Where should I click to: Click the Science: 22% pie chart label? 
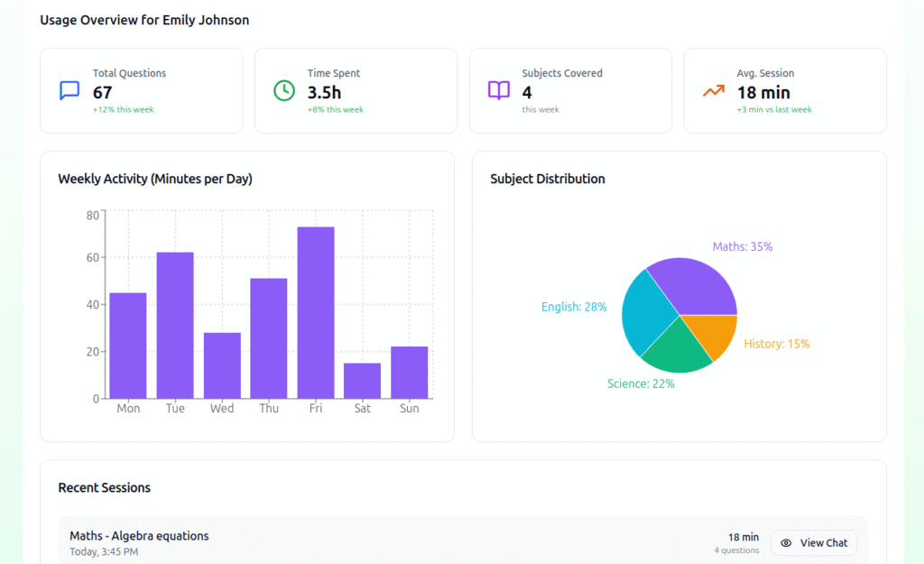click(641, 384)
